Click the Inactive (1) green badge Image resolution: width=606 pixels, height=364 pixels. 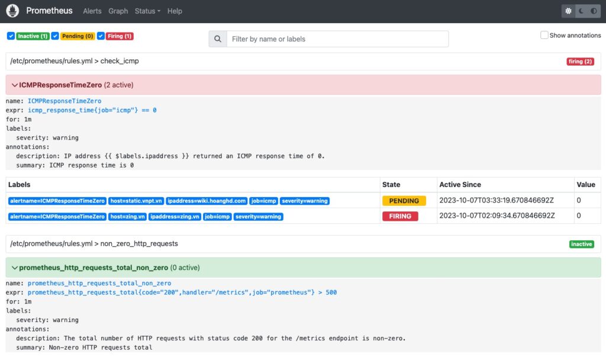33,36
